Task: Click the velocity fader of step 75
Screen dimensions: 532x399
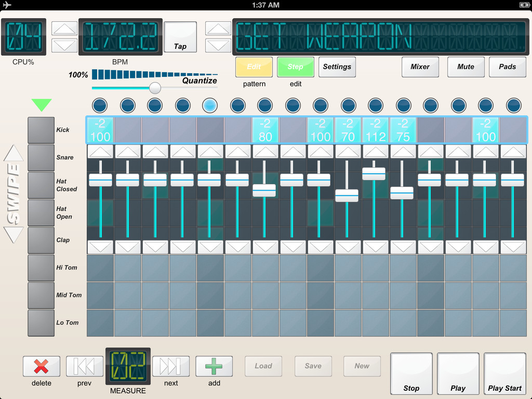Action: point(402,193)
